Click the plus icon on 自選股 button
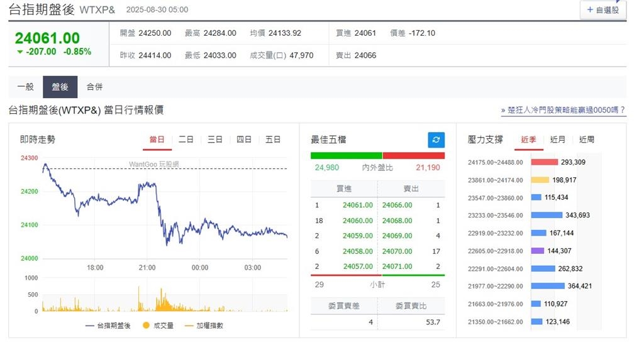Image resolution: width=644 pixels, height=362 pixels. 590,10
